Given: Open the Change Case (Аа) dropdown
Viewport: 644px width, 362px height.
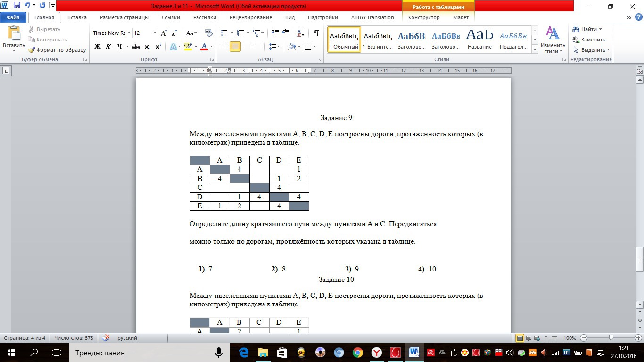Looking at the screenshot, I should [x=191, y=33].
